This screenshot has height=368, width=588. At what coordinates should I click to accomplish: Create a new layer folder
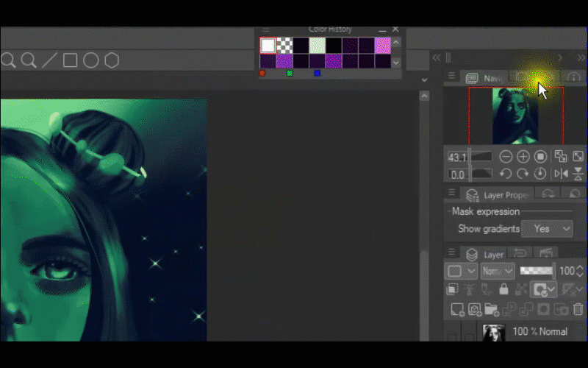coord(492,309)
